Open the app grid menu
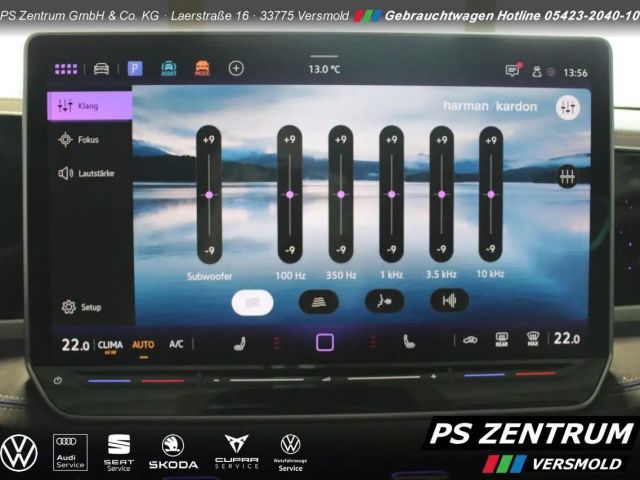The image size is (640, 480). click(66, 69)
